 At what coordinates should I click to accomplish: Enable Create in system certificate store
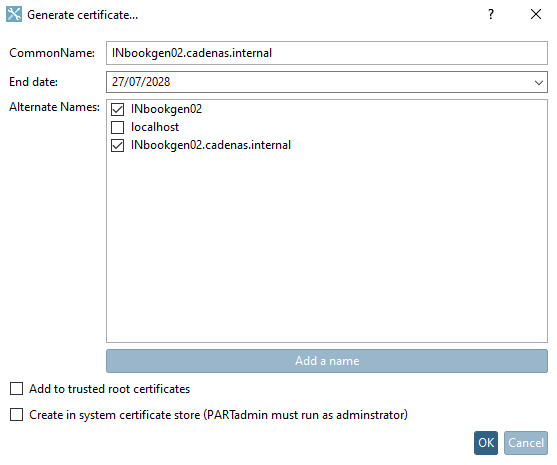pyautogui.click(x=16, y=415)
